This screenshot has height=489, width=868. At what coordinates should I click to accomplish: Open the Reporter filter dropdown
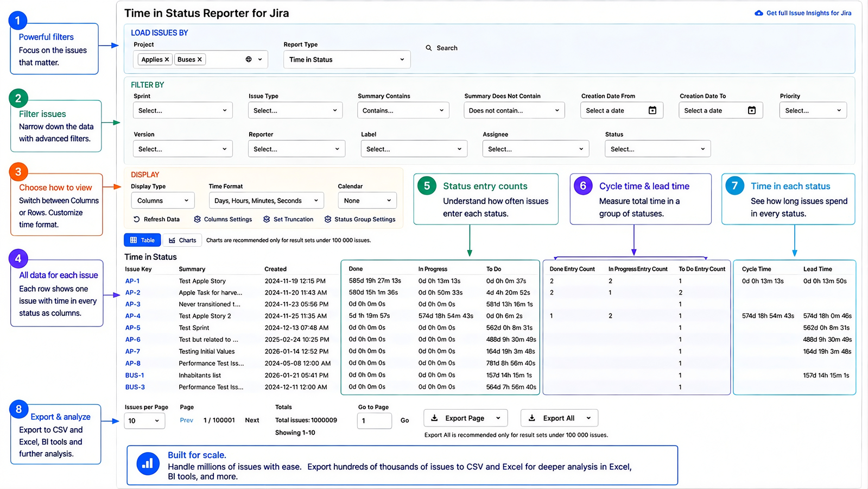[296, 149]
